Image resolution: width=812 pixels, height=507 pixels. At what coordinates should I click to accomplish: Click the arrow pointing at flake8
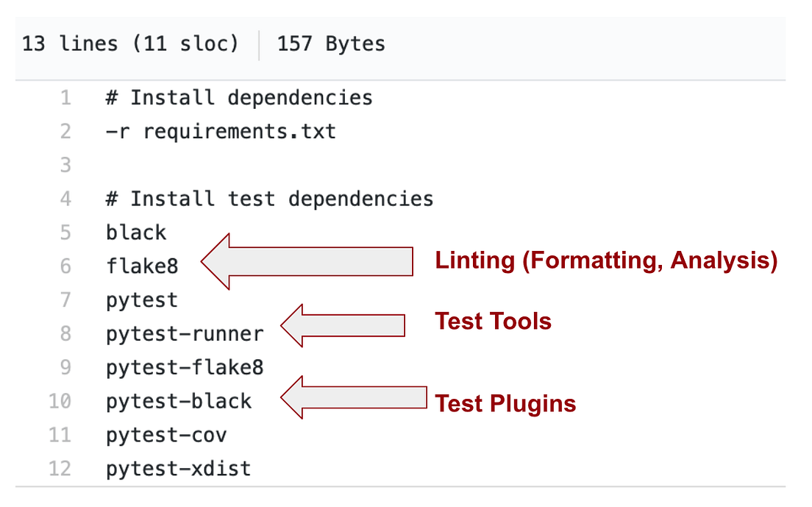[309, 262]
